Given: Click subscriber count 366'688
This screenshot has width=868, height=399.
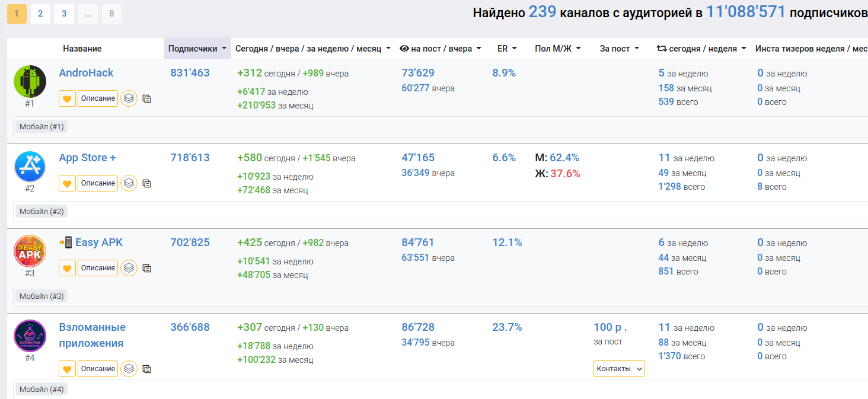Looking at the screenshot, I should pyautogui.click(x=190, y=327).
